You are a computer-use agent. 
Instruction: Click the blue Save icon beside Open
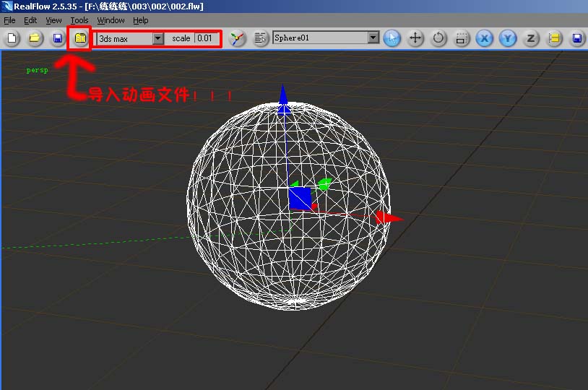tap(57, 38)
